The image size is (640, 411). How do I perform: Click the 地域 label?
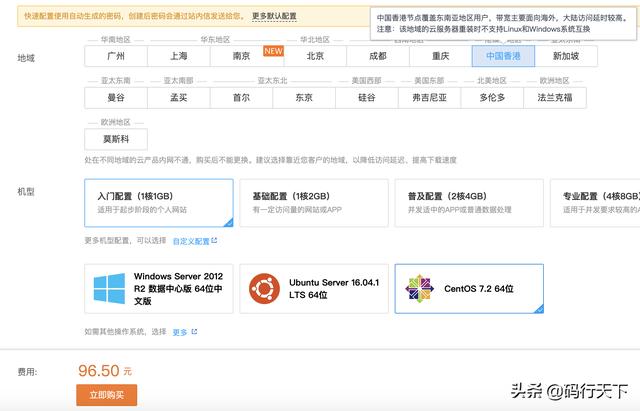pyautogui.click(x=26, y=58)
